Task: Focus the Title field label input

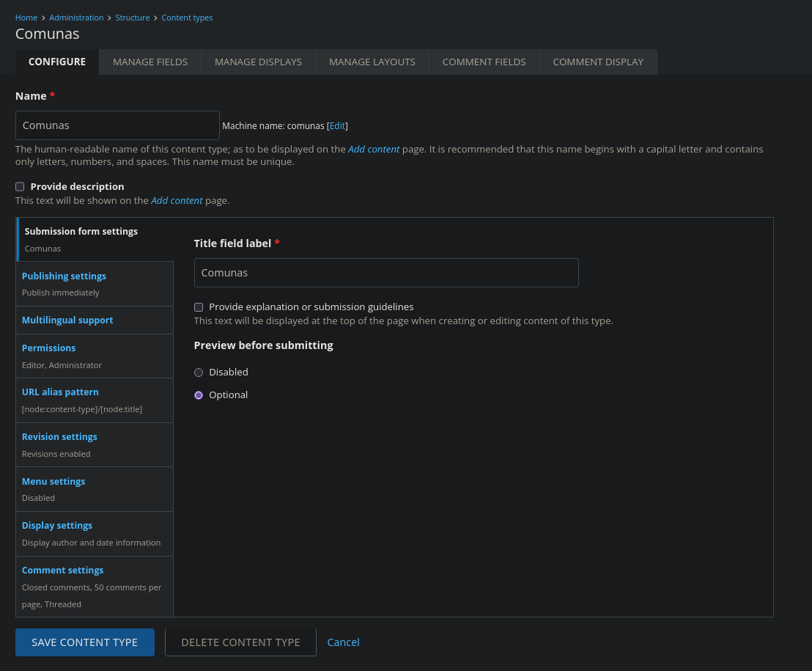Action: click(386, 273)
